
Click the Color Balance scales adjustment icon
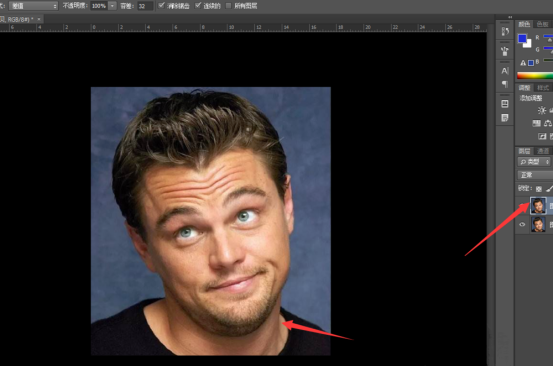pos(548,123)
